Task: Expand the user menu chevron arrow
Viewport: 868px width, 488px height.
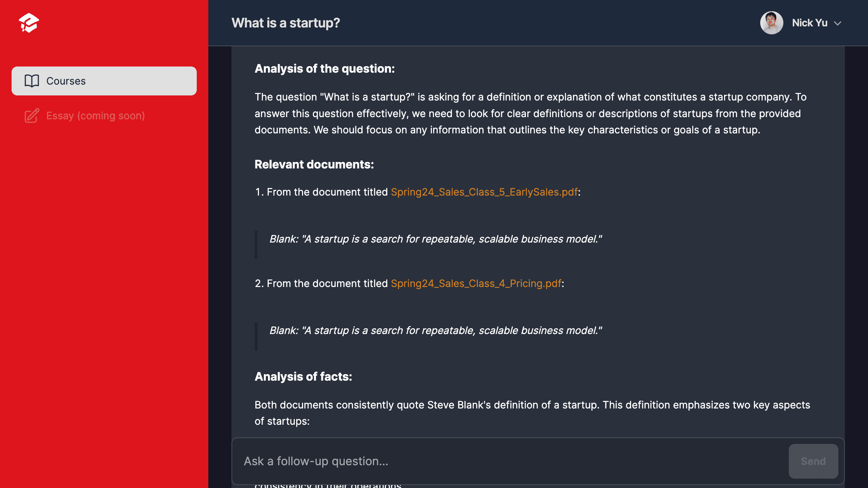Action: (838, 23)
